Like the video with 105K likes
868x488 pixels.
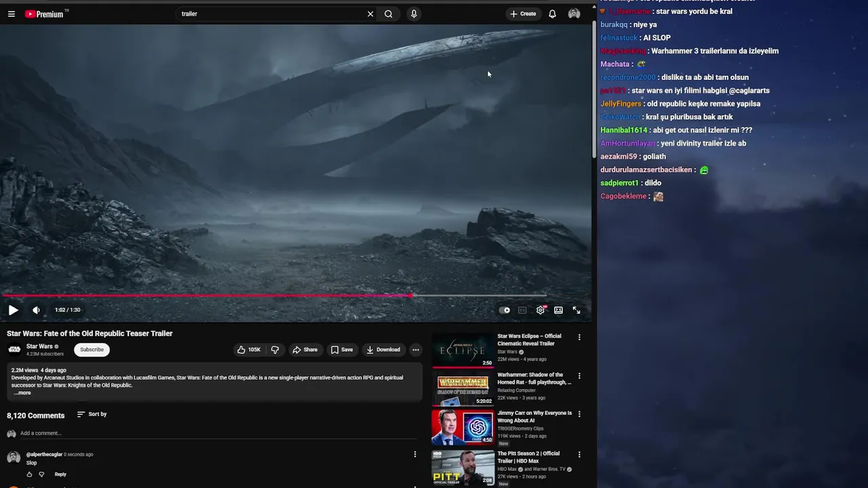pos(248,350)
